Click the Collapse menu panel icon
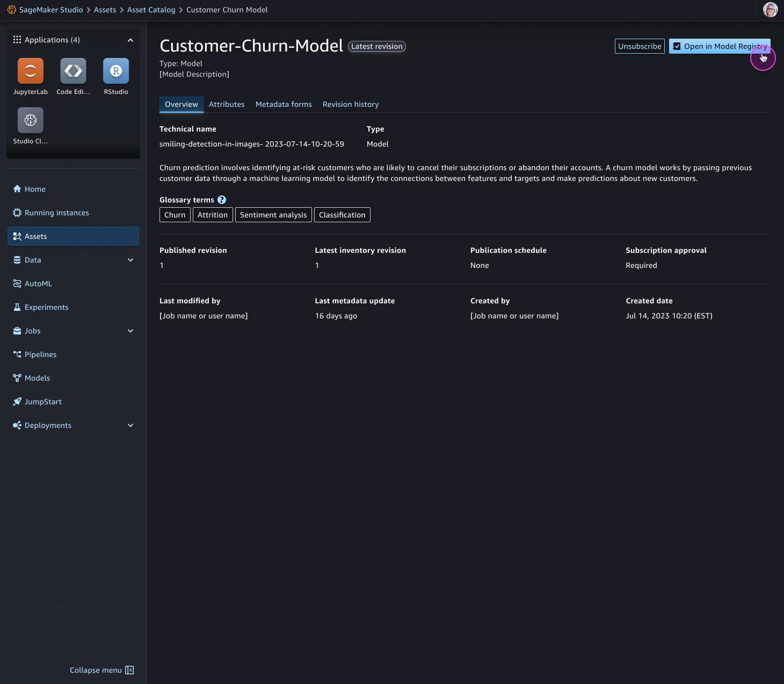 click(x=129, y=670)
